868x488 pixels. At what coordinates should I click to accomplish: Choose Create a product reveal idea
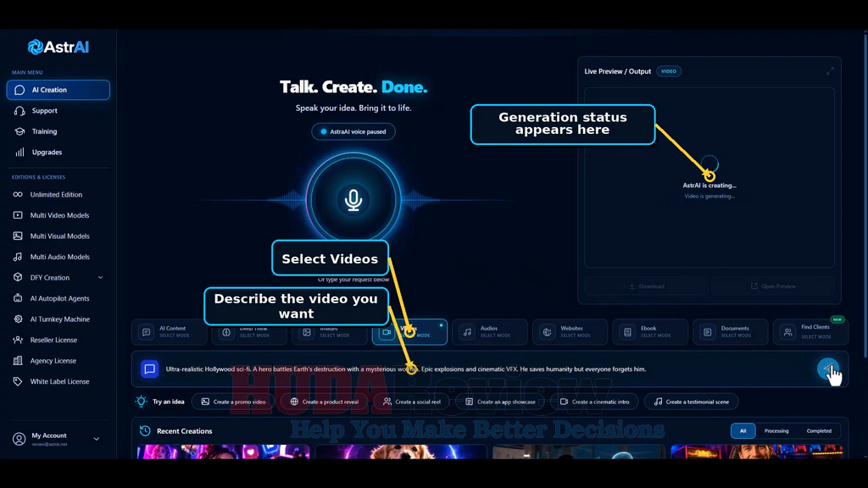tap(325, 402)
